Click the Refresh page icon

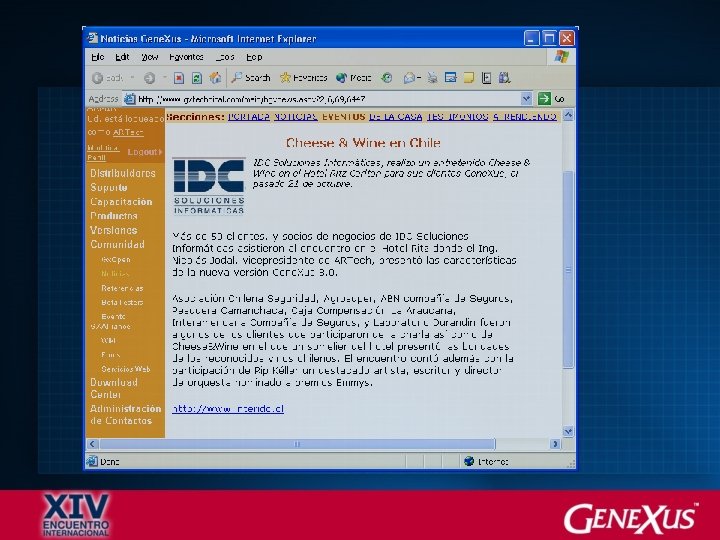pyautogui.click(x=197, y=78)
